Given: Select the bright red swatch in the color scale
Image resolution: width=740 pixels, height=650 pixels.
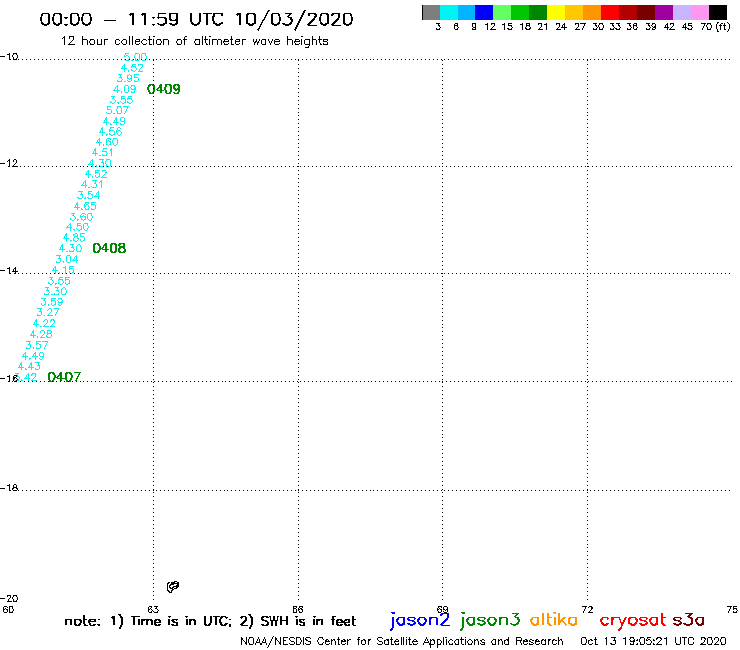Looking at the screenshot, I should tap(610, 12).
